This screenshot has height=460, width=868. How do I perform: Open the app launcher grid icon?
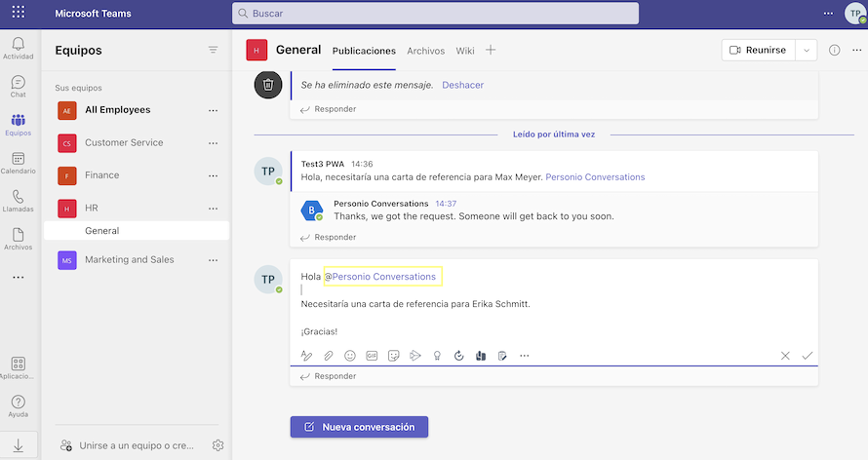(x=19, y=12)
